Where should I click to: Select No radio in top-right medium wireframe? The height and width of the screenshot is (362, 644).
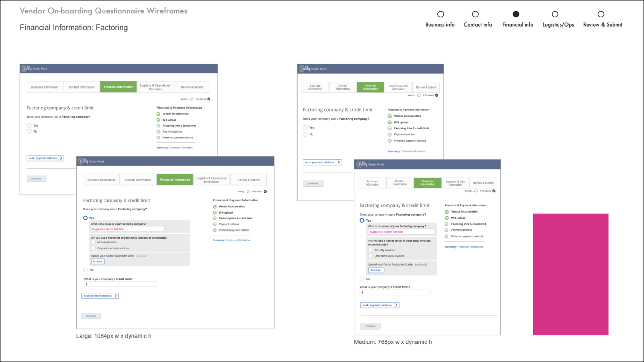click(305, 134)
